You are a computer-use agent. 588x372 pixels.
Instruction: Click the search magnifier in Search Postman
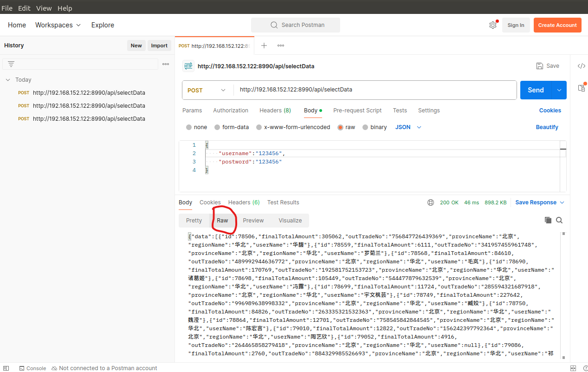point(274,25)
